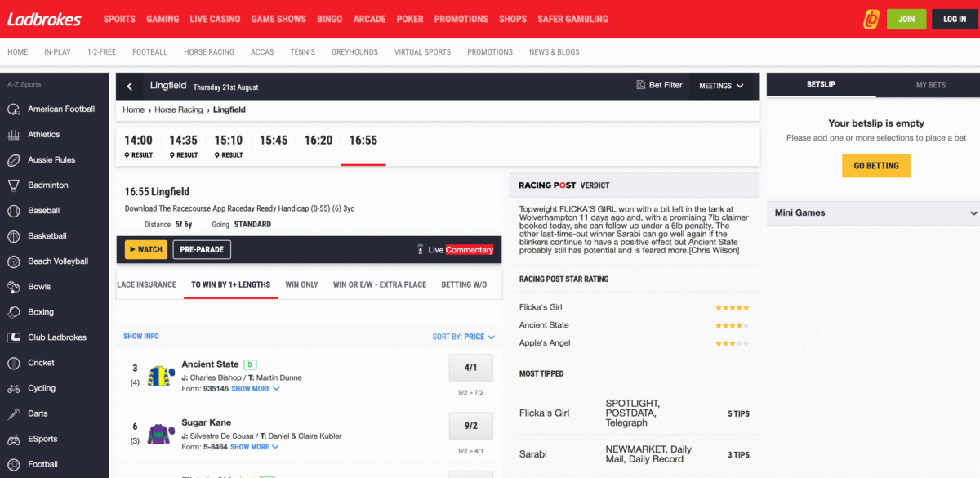Open Sort By Price dropdown
Screen dimensions: 980x478
(464, 337)
